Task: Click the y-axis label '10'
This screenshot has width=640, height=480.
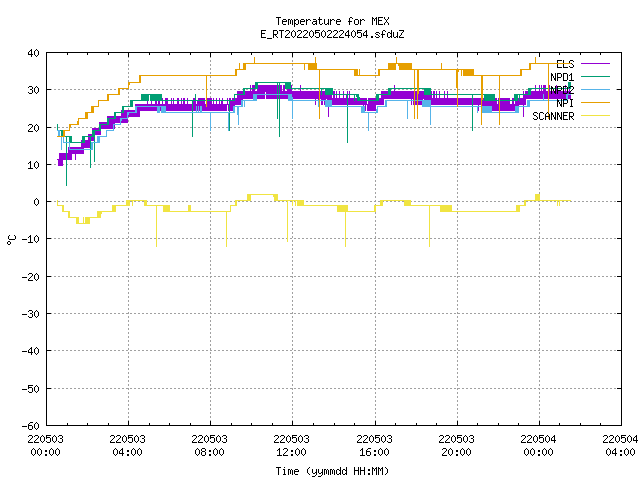Action: pos(33,165)
